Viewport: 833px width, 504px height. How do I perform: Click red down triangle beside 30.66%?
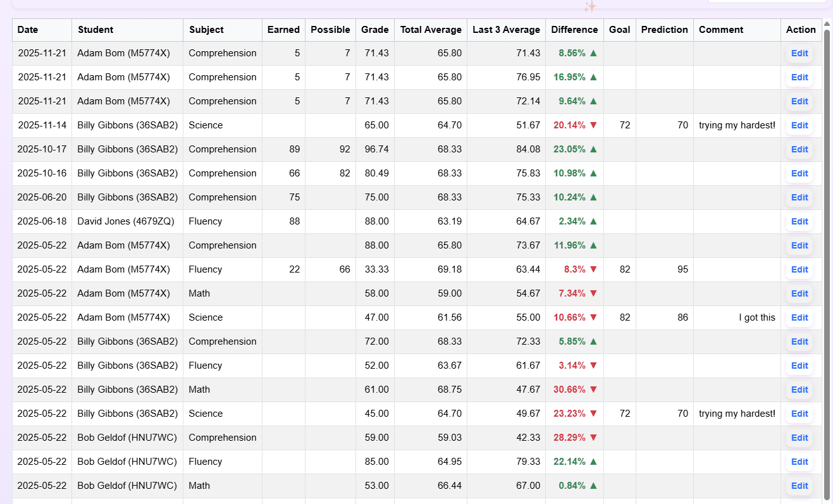[x=593, y=390]
